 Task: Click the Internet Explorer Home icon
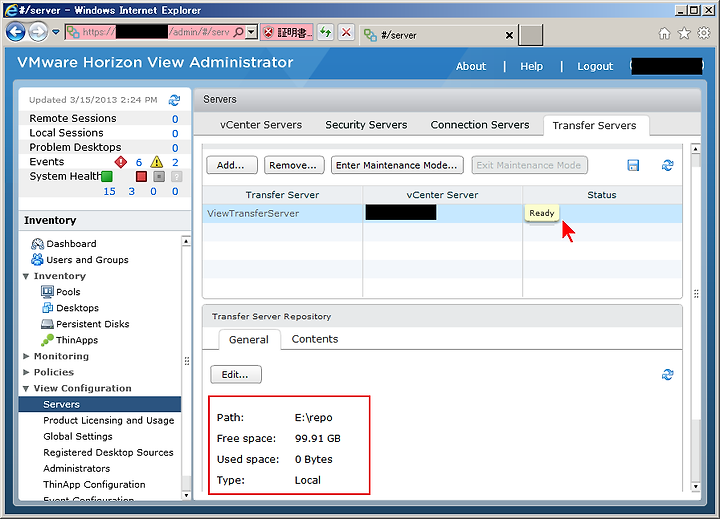pos(664,33)
